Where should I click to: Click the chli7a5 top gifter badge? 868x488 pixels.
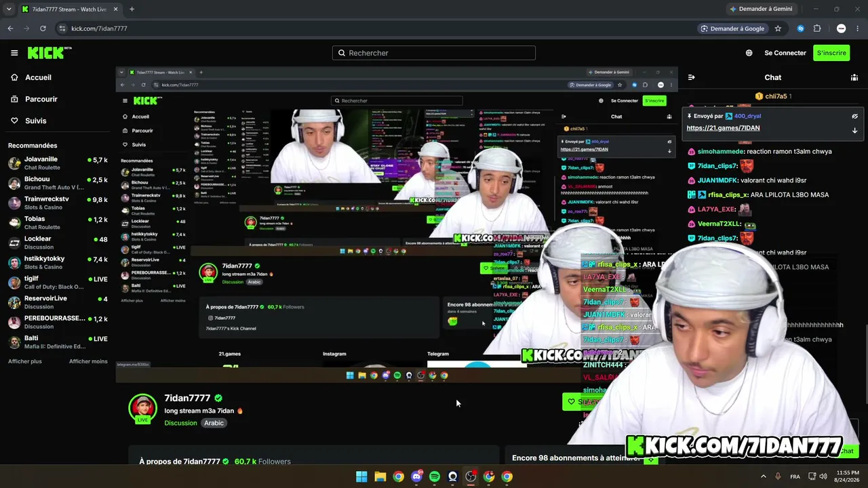773,96
